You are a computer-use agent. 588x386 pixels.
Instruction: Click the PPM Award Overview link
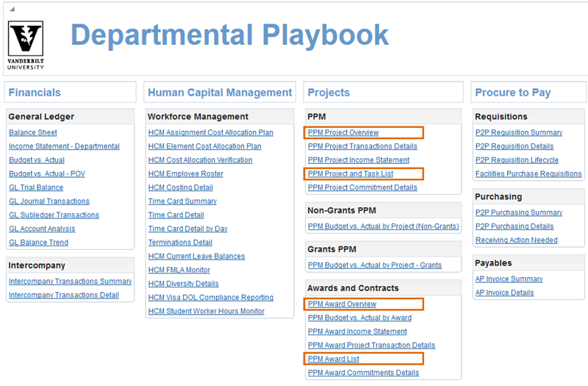tap(342, 304)
